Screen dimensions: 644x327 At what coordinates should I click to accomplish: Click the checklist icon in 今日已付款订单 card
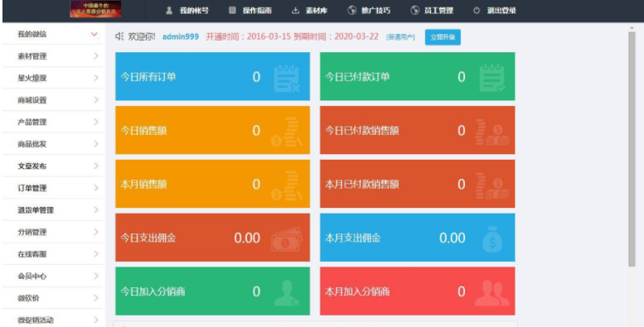[x=492, y=78]
